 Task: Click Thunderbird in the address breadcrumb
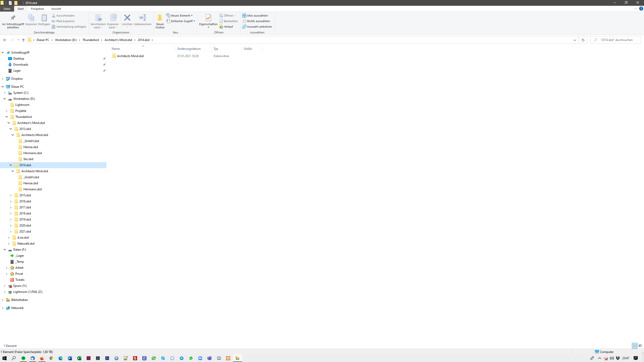[x=91, y=40]
